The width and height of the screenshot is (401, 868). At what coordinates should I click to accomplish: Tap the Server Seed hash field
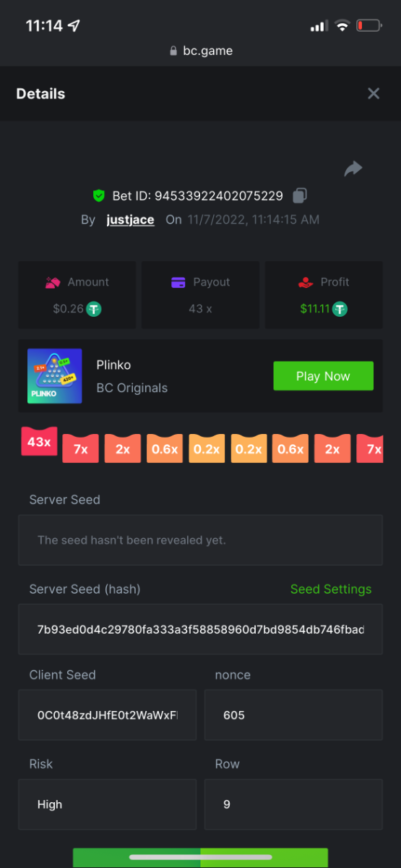click(x=200, y=629)
